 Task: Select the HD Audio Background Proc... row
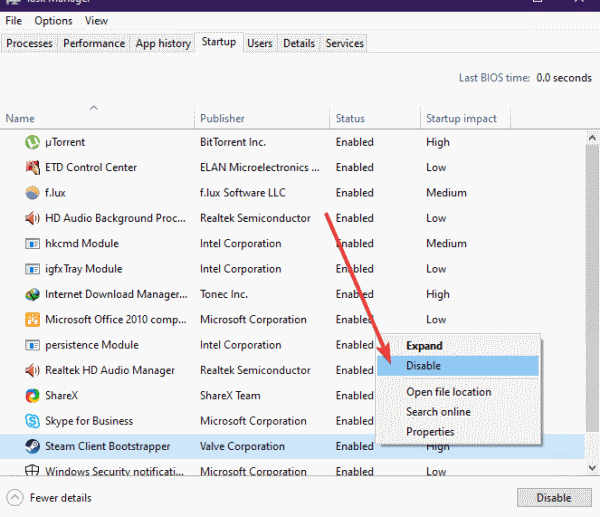(x=115, y=219)
